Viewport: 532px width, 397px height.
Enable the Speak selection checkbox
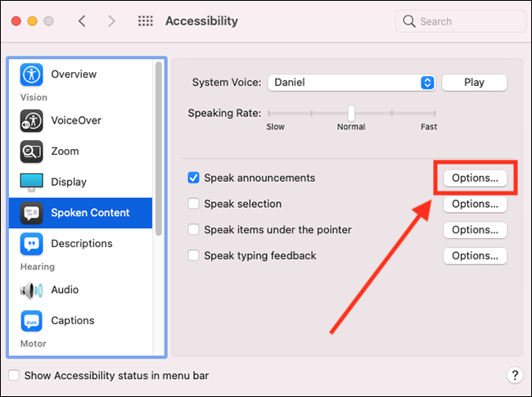click(193, 204)
